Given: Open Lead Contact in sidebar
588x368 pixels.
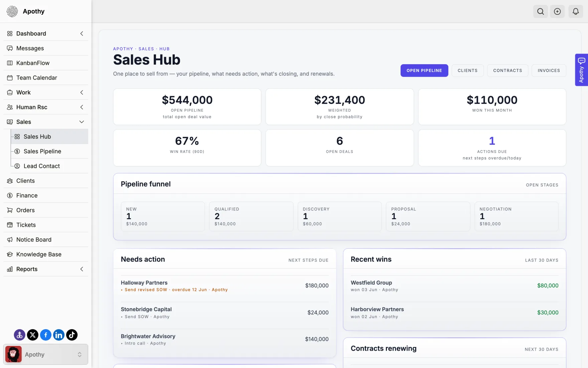Looking at the screenshot, I should (49, 166).
